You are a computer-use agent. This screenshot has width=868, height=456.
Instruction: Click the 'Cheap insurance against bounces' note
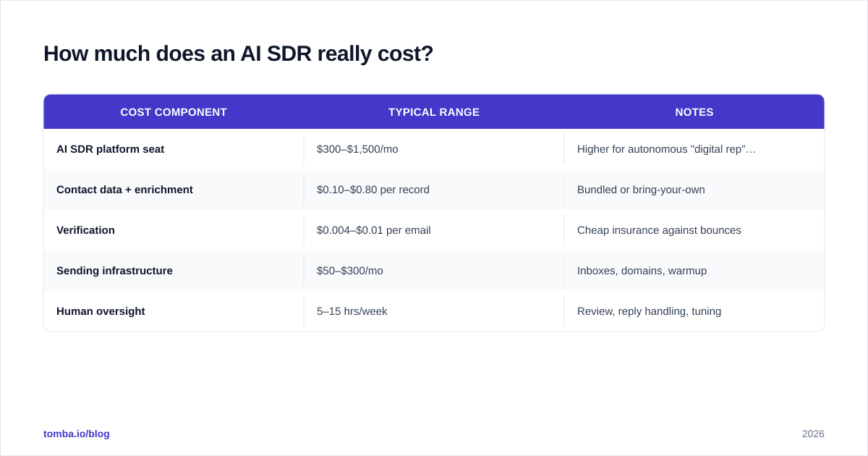(x=659, y=230)
